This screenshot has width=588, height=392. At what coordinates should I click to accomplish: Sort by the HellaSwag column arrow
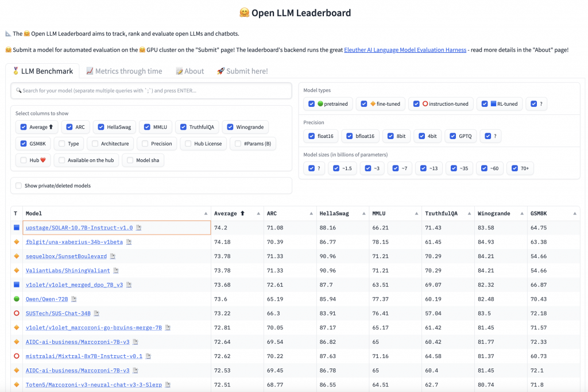pyautogui.click(x=363, y=214)
